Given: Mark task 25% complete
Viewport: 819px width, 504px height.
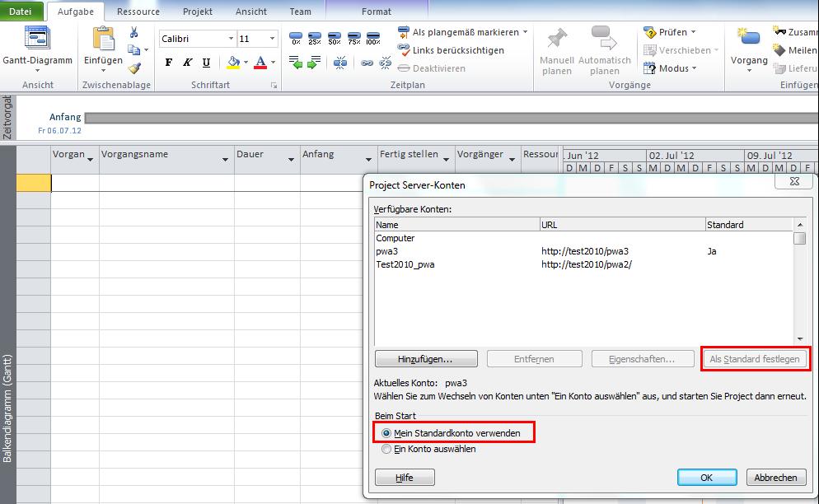Looking at the screenshot, I should point(315,39).
